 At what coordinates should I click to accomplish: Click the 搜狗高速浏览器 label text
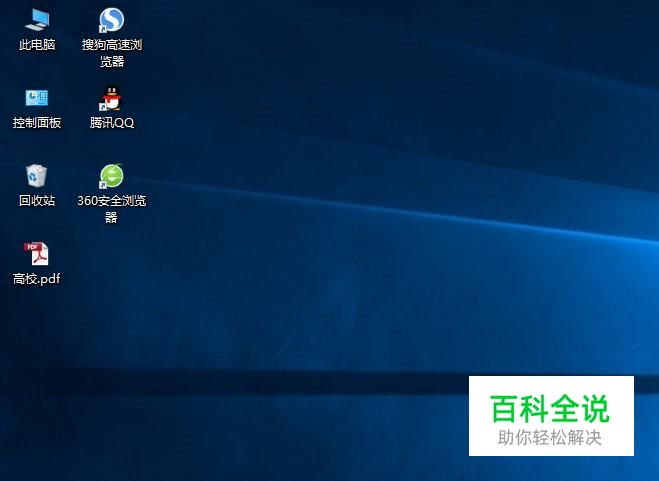pos(112,53)
